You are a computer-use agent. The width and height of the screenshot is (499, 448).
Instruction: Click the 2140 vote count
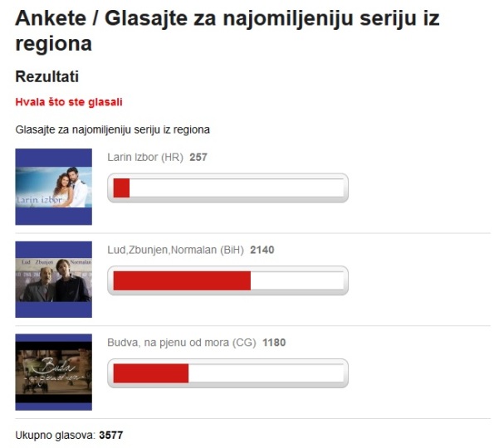262,250
